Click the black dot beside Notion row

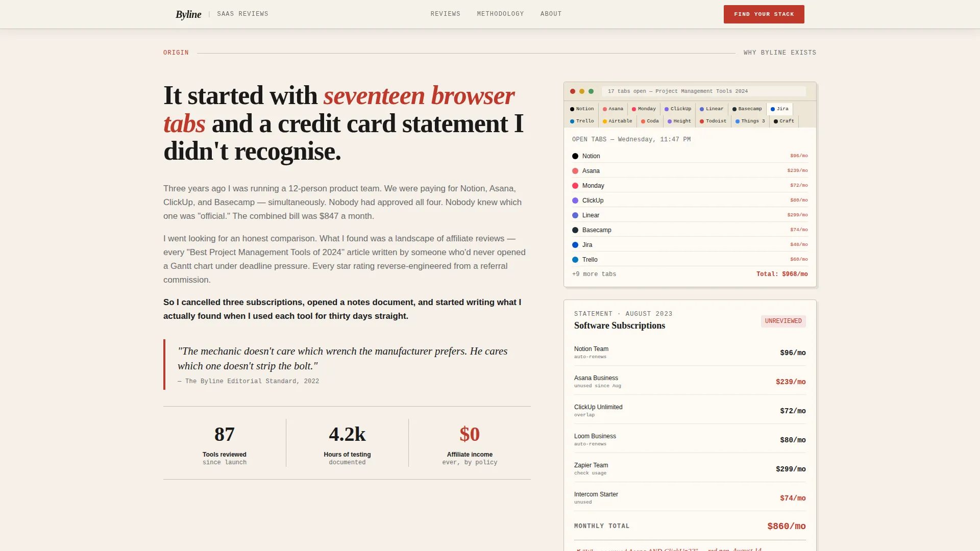pos(575,156)
